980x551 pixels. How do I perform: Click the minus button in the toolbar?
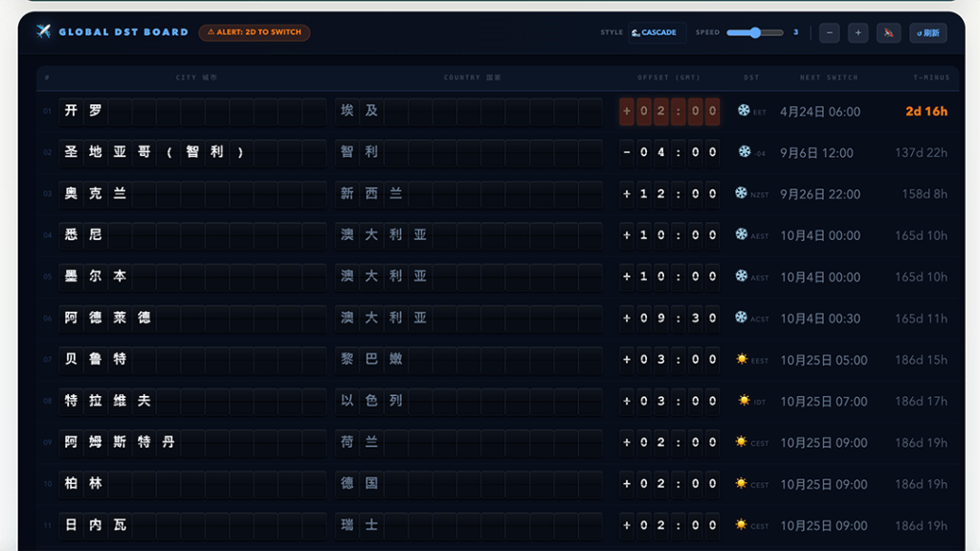830,33
